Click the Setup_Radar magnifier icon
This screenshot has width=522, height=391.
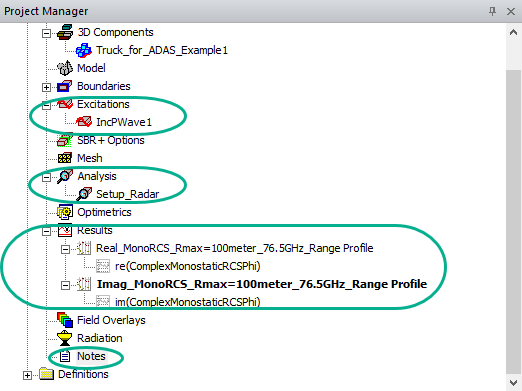click(84, 194)
